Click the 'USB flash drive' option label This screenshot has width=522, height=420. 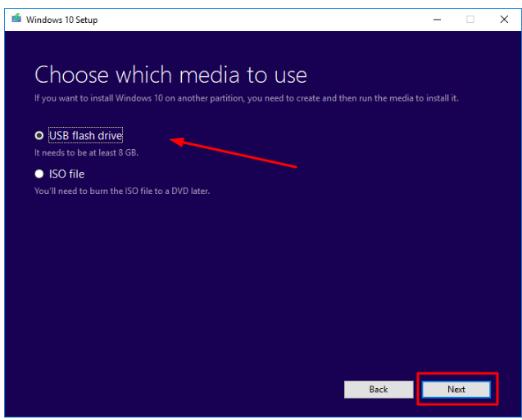pyautogui.click(x=85, y=136)
